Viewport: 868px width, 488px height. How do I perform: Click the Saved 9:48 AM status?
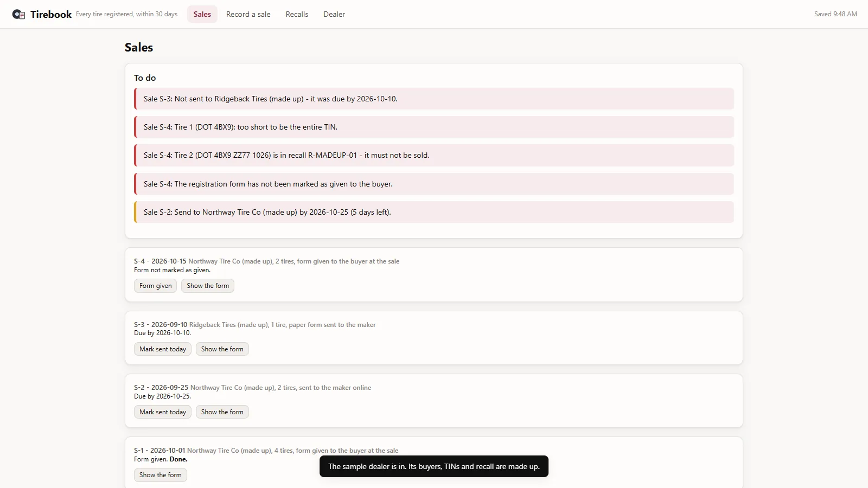click(x=835, y=14)
